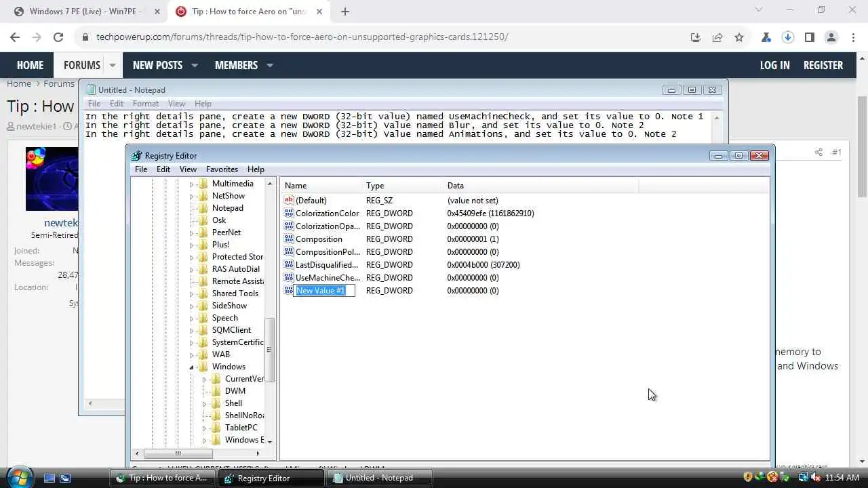Image resolution: width=868 pixels, height=488 pixels.
Task: Open Notepad View menu
Action: 176,104
